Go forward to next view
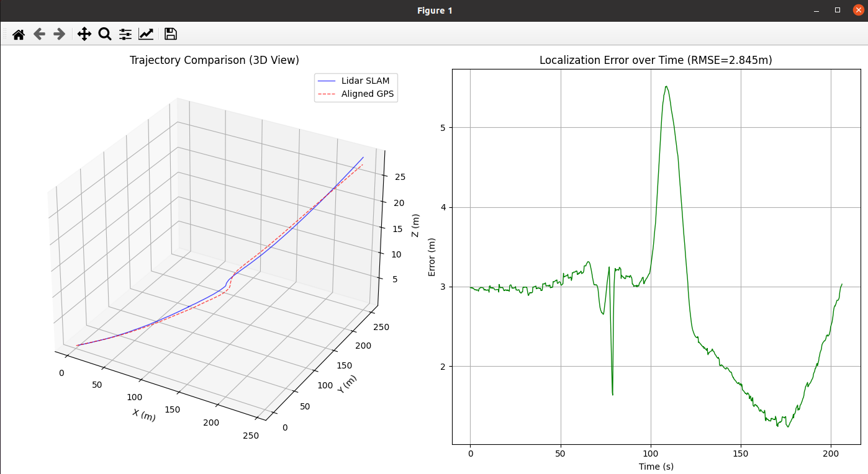This screenshot has height=474, width=868. (x=60, y=34)
